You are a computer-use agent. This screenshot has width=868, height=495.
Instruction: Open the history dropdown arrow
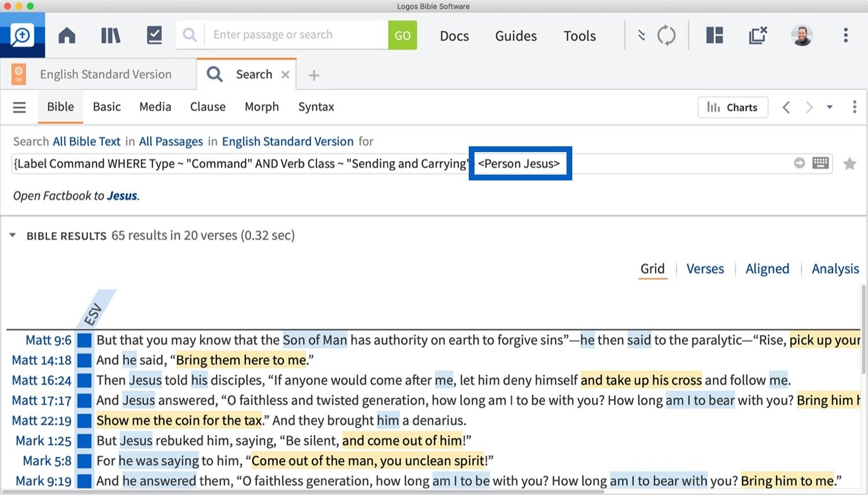830,108
